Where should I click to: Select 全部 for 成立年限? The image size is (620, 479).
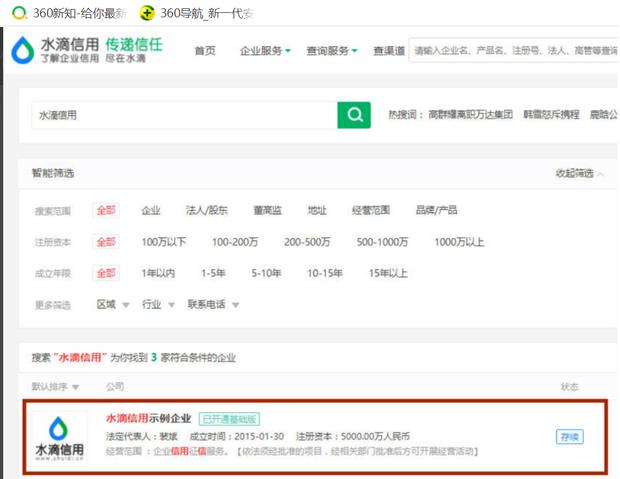click(106, 273)
